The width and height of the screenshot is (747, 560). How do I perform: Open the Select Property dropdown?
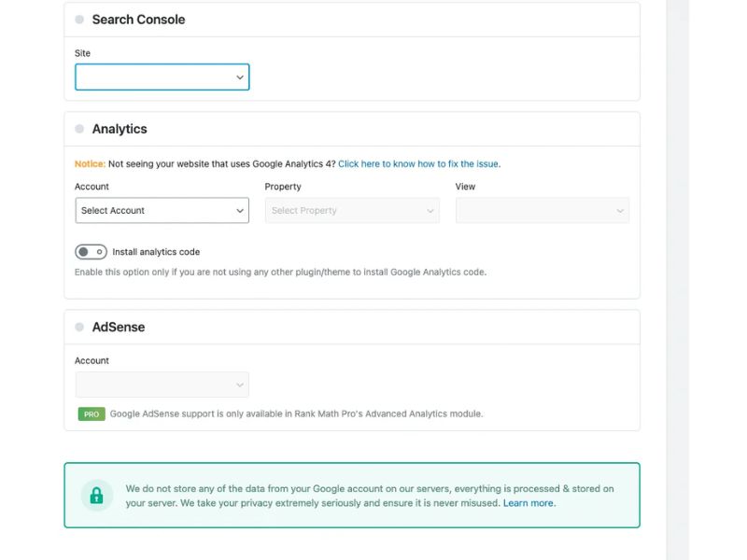coord(352,211)
